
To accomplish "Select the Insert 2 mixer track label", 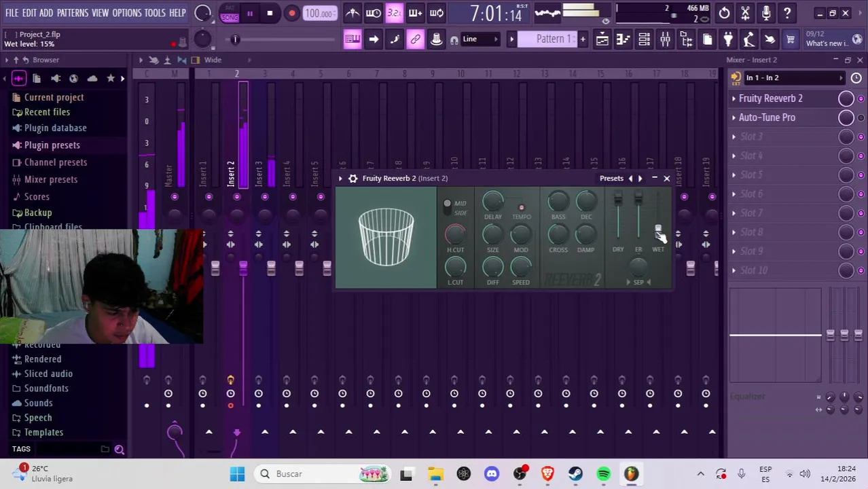I will coord(231,173).
